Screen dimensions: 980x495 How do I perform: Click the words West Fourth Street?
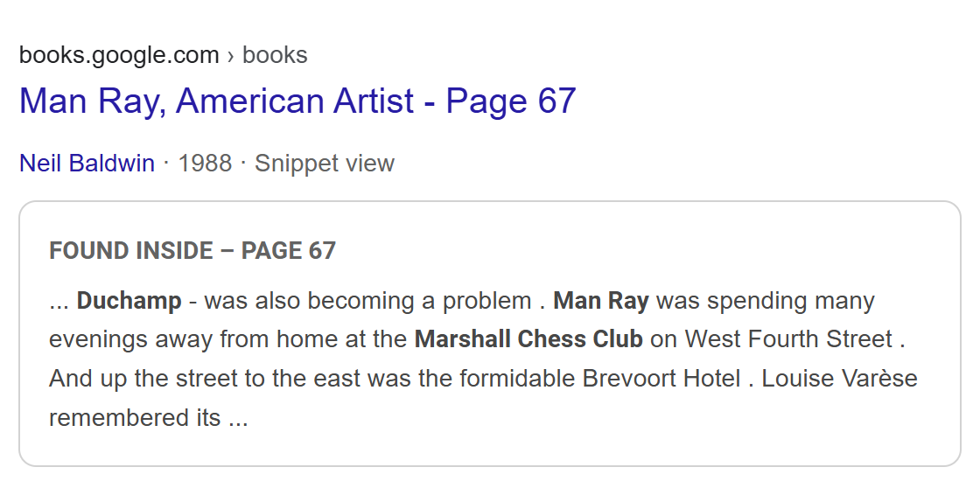click(x=788, y=339)
